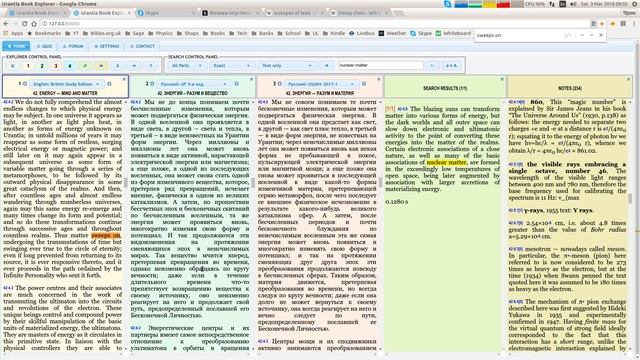640x360 pixels.
Task: Click explorer panel button 2
Action: coord(42,66)
